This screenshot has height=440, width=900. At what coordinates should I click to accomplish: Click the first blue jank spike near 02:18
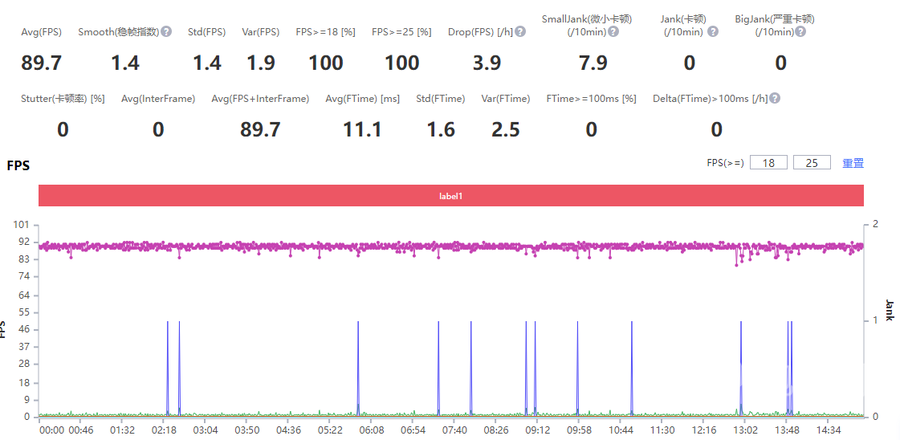coord(167,368)
